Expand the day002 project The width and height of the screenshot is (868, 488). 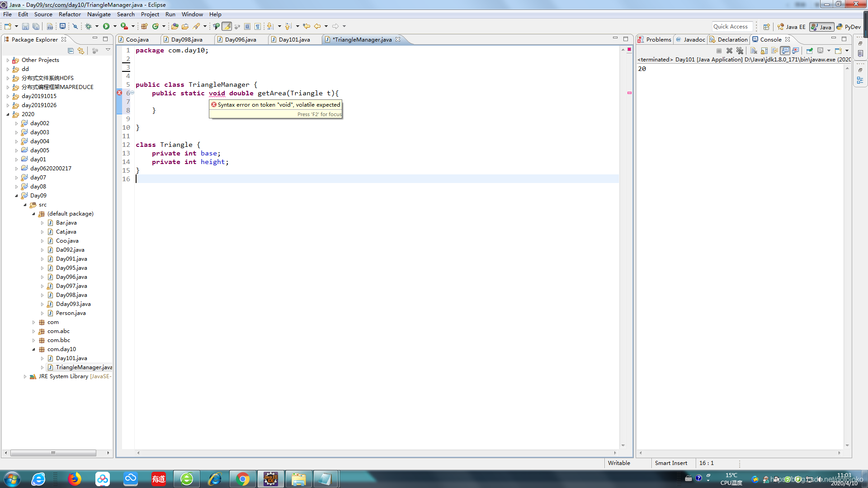(17, 123)
